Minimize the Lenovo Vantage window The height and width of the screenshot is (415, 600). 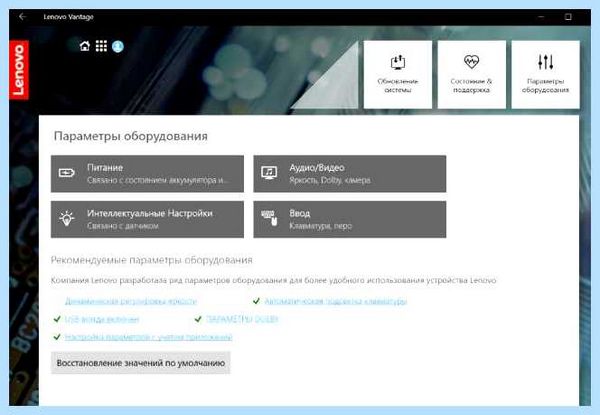point(541,17)
